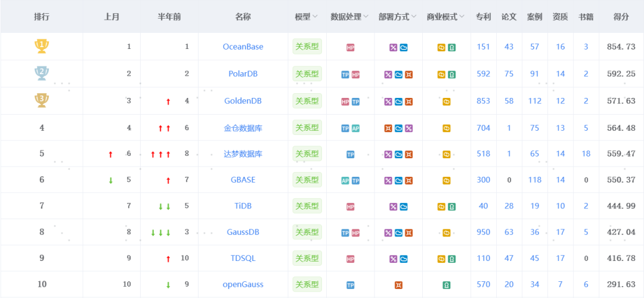
Task: Click the orange deployment icon in GBASE row
Action: click(408, 181)
